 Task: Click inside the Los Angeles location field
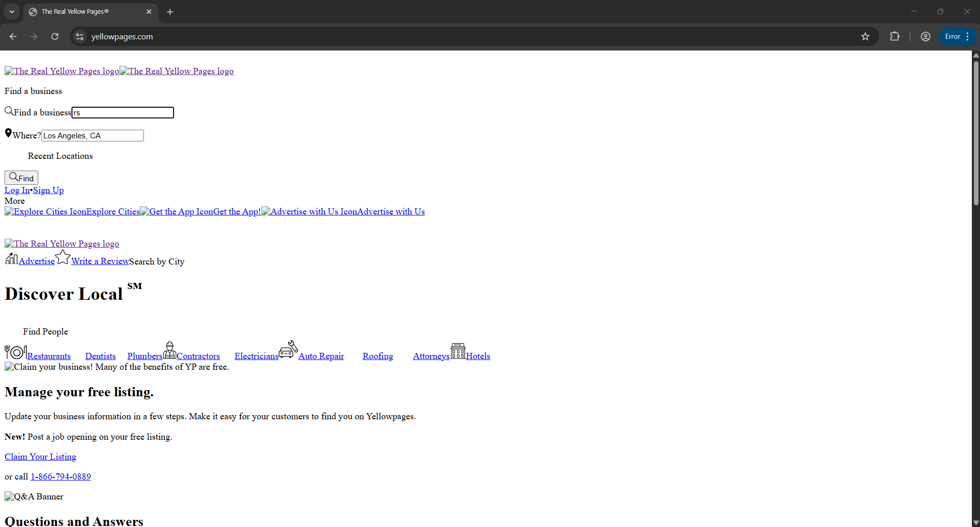tap(92, 135)
